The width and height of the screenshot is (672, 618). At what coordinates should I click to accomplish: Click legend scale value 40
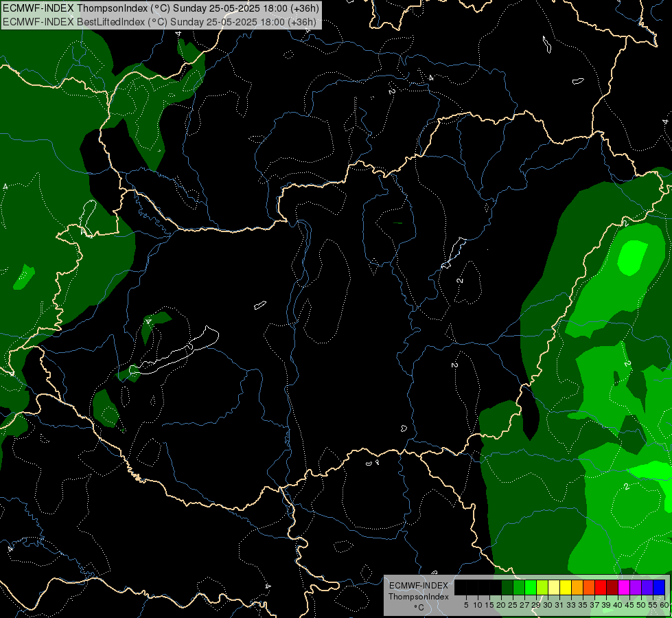(x=618, y=605)
